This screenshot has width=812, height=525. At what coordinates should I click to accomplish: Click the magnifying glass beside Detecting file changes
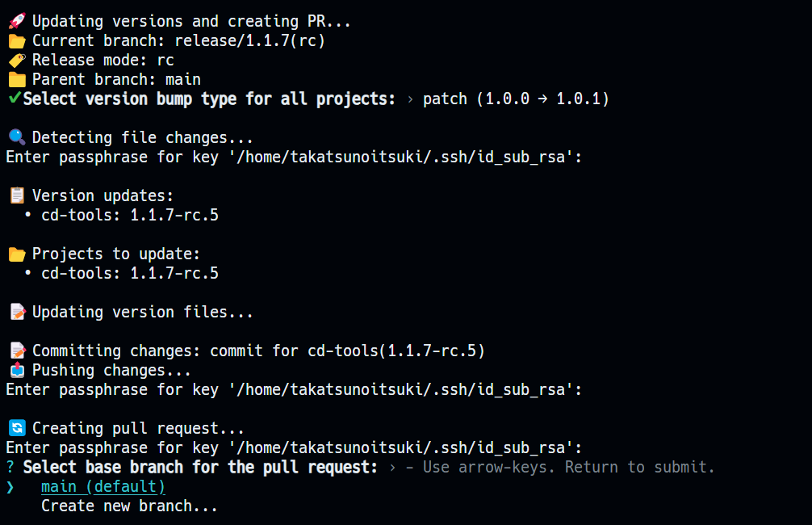click(x=17, y=137)
